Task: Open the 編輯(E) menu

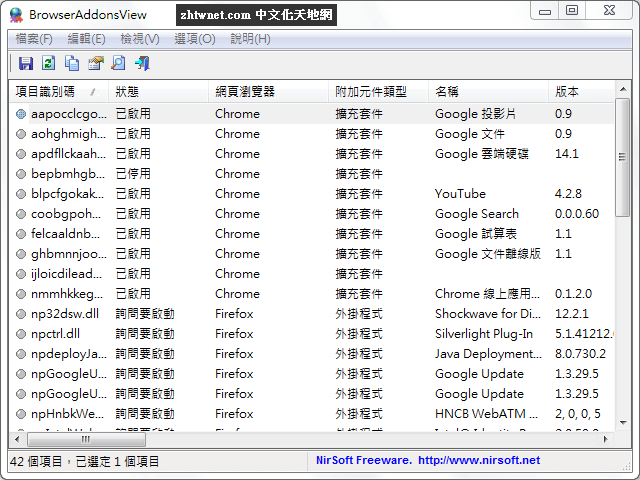Action: (86, 39)
